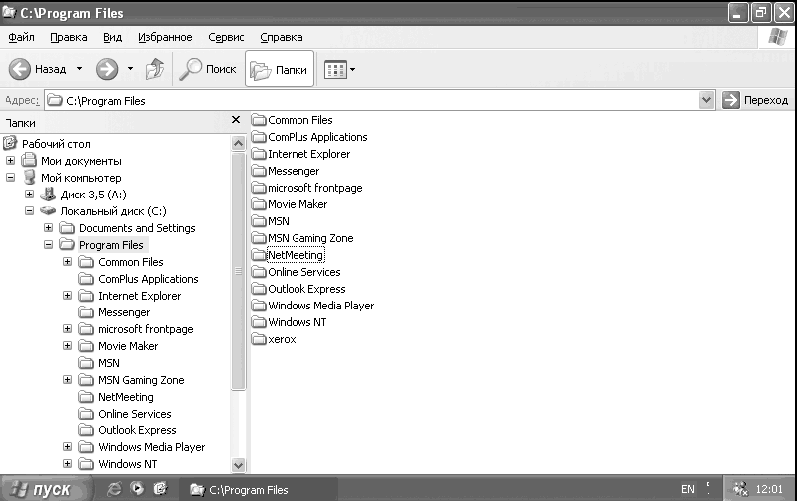Open the Search magnifier tool

coord(191,69)
